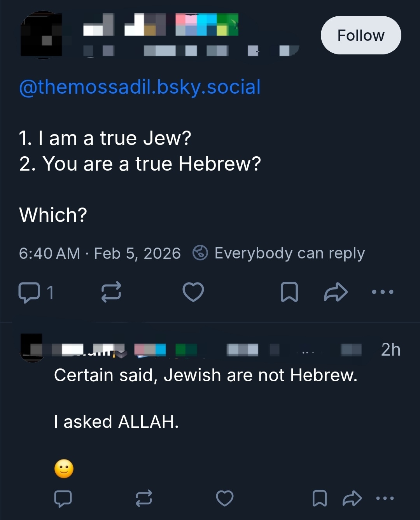Like the reply comment
The height and width of the screenshot is (520, 420).
(225, 499)
